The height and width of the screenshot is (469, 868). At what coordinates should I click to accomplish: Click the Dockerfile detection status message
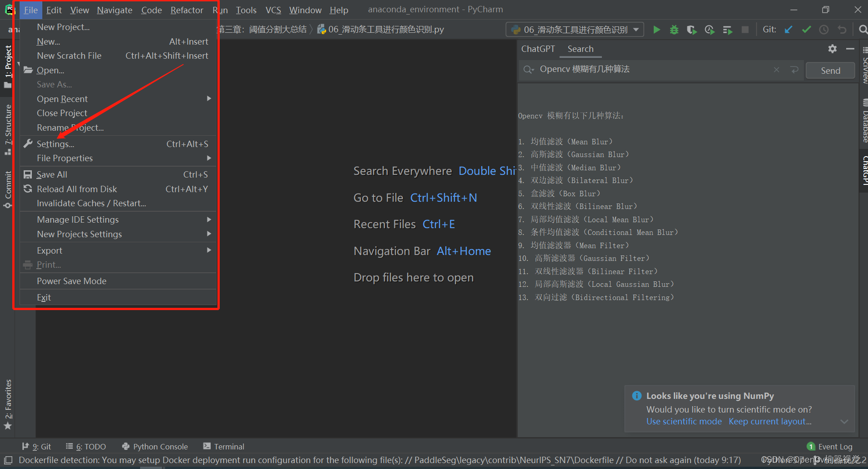[x=380, y=460]
